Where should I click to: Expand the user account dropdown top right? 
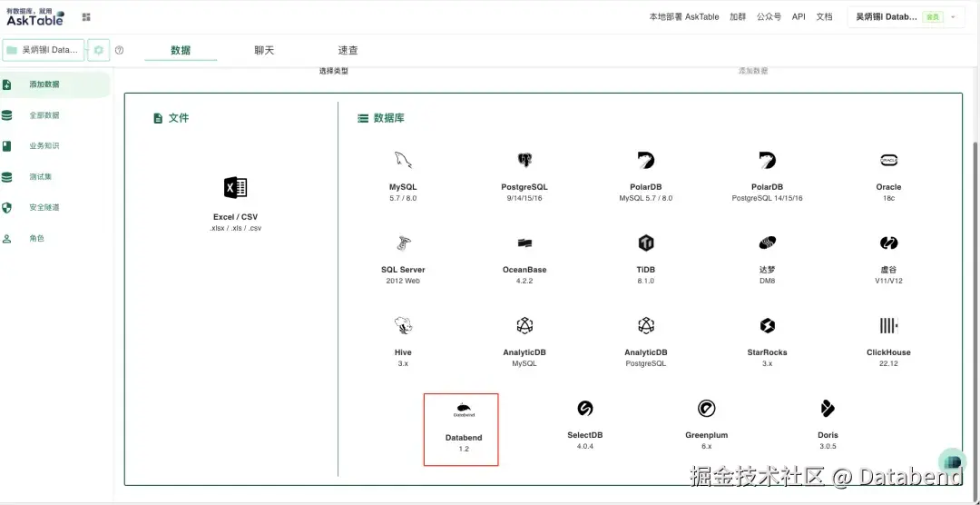click(x=905, y=17)
